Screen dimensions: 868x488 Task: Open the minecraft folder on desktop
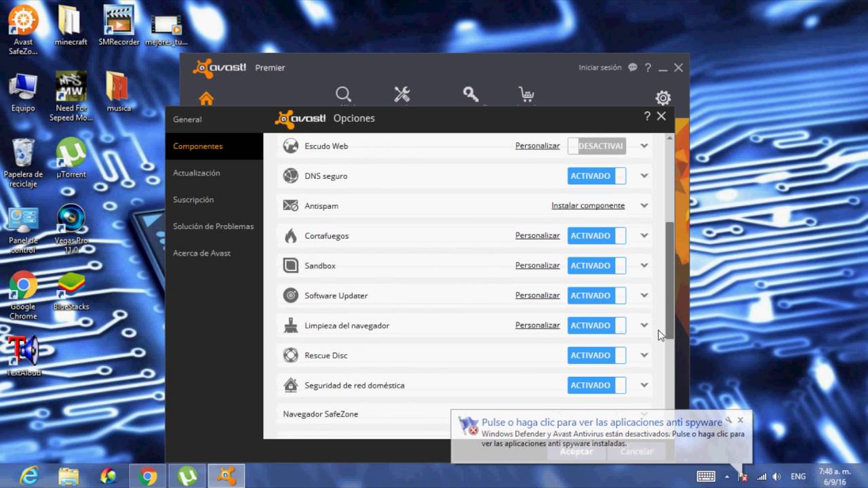pyautogui.click(x=71, y=27)
